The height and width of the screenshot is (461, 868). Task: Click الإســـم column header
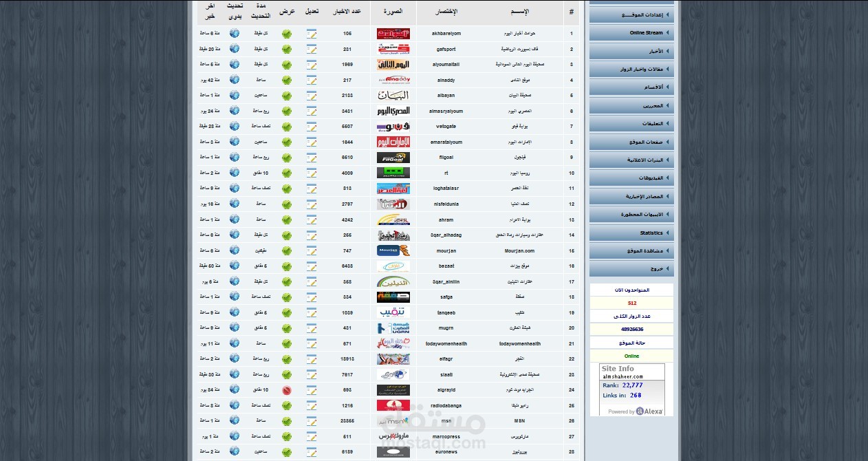tap(520, 12)
